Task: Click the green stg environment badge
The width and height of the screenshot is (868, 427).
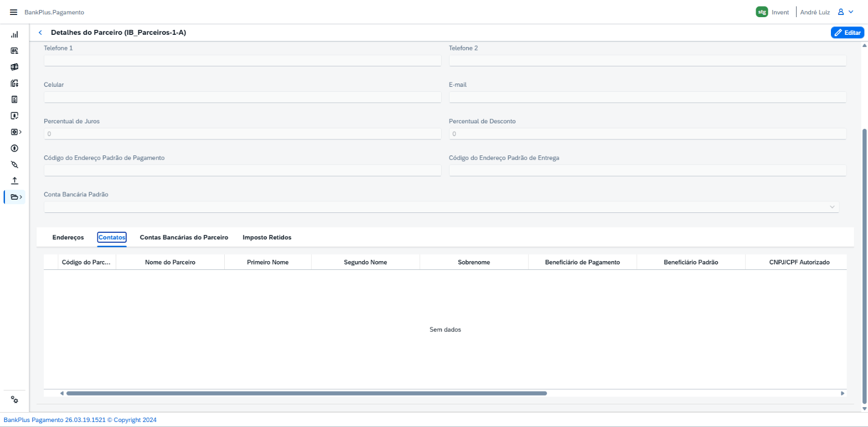Action: coord(762,12)
